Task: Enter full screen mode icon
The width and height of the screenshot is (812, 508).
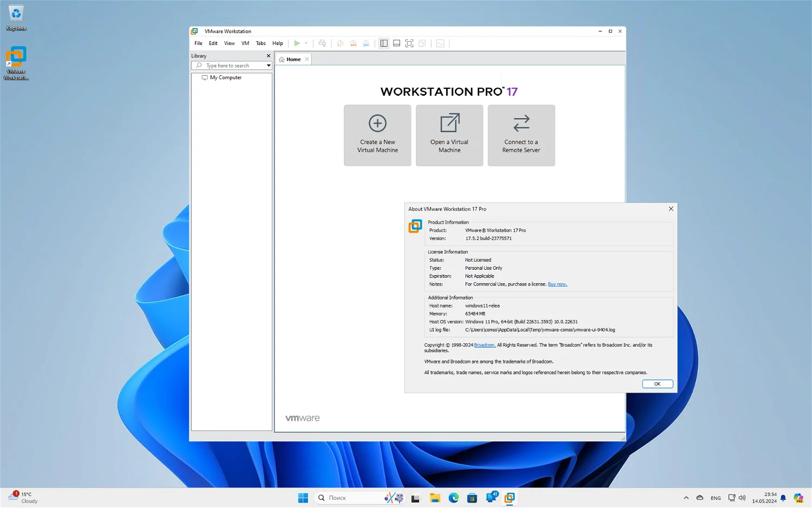Action: [409, 43]
